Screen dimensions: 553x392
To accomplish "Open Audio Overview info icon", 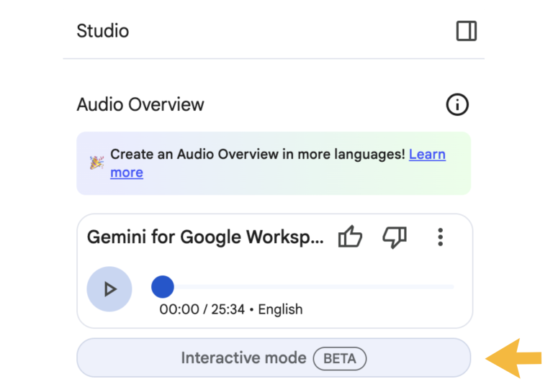I will [x=457, y=105].
